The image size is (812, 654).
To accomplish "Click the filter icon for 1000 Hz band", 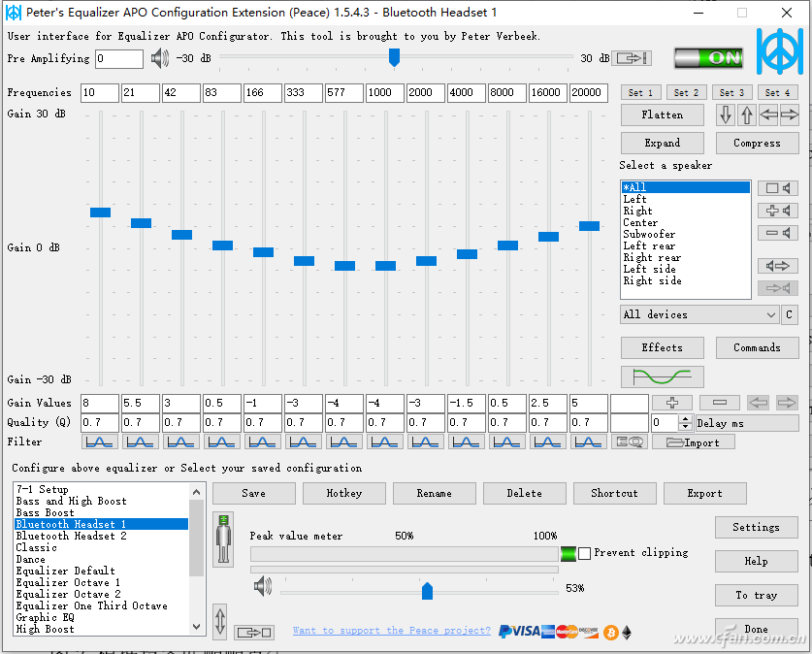I will 385,442.
